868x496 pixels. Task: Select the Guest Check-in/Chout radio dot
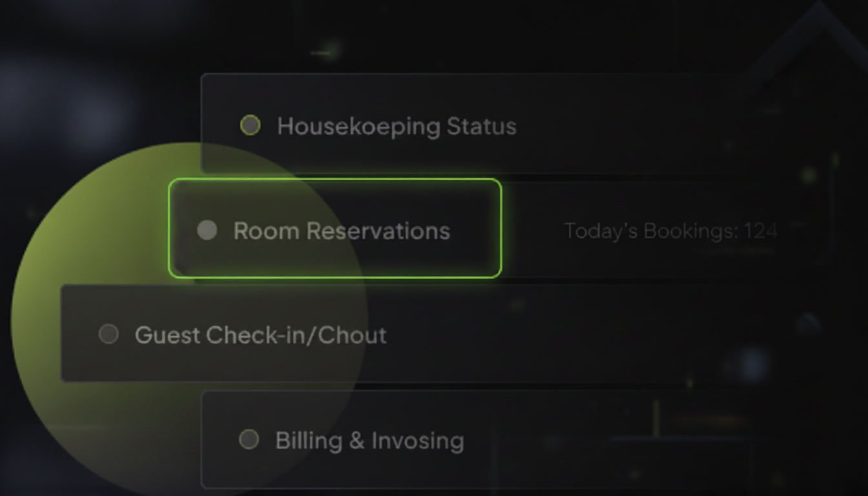pyautogui.click(x=108, y=334)
